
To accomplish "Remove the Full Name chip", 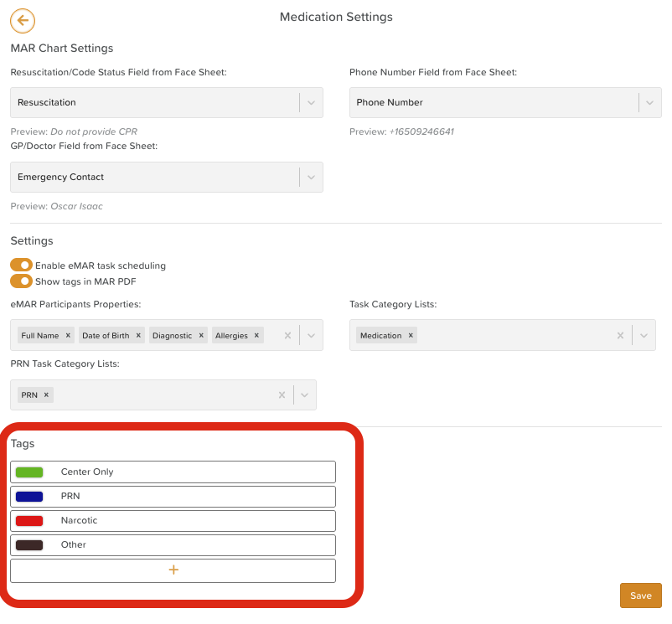I will pos(68,336).
